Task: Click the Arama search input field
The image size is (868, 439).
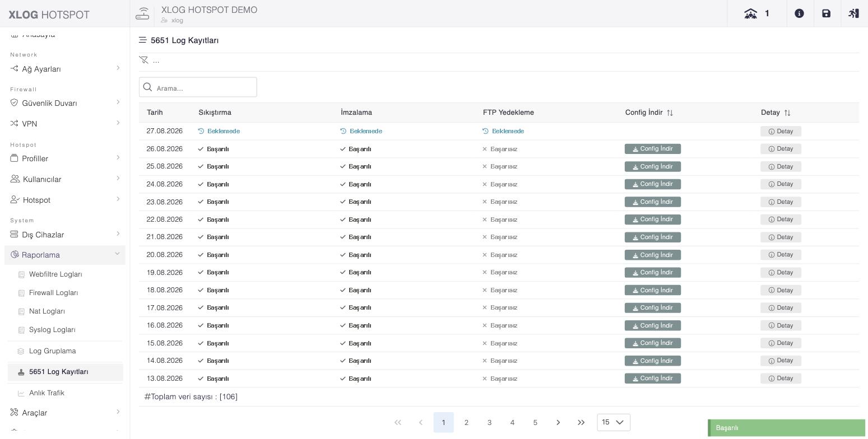Action: coord(198,87)
